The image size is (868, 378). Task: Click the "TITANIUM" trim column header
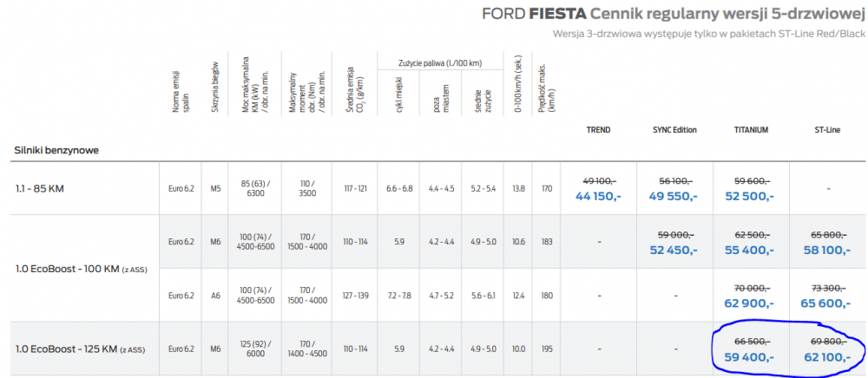coord(751,130)
